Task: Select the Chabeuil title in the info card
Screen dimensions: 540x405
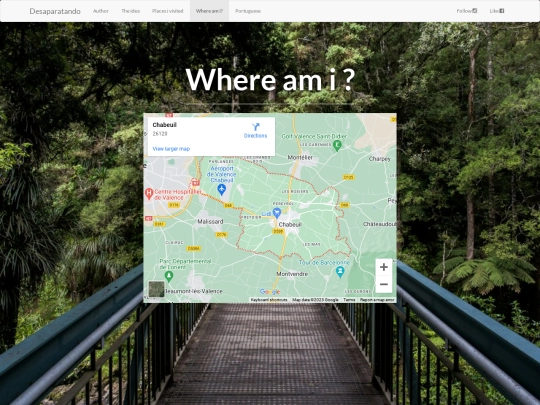Action: click(165, 125)
